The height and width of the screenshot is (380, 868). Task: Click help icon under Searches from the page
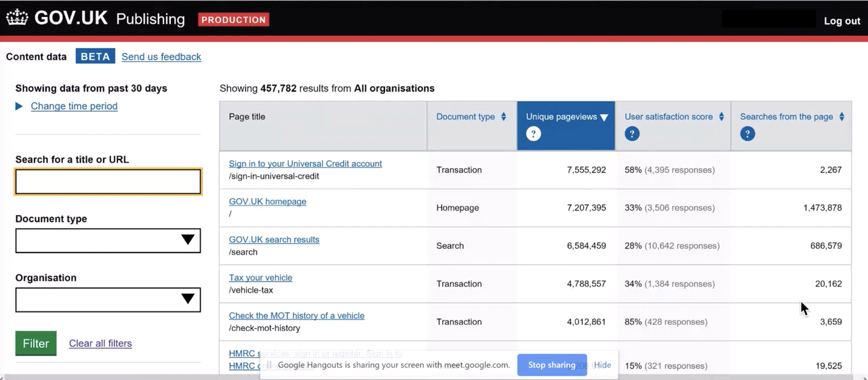(x=747, y=134)
